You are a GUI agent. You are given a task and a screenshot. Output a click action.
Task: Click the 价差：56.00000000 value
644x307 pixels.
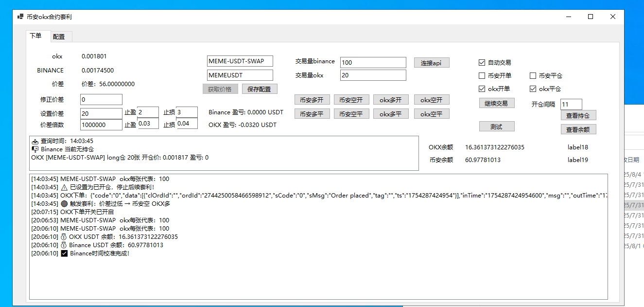tap(108, 84)
